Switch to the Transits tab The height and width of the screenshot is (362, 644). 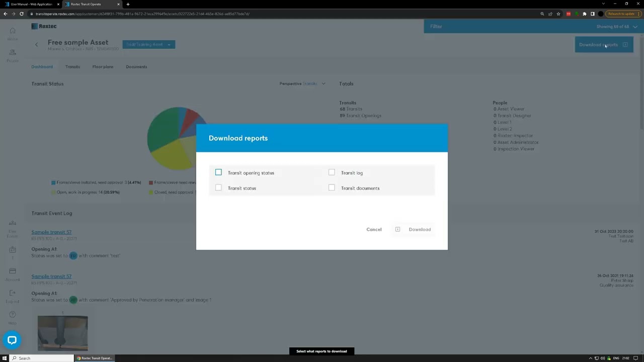[72, 66]
